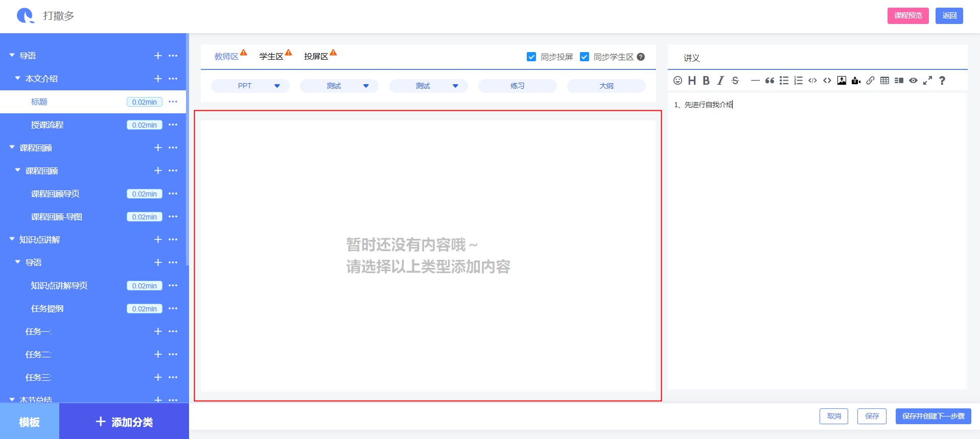Click 保存并创建下一步骤 button
The width and height of the screenshot is (980, 439).
click(934, 416)
